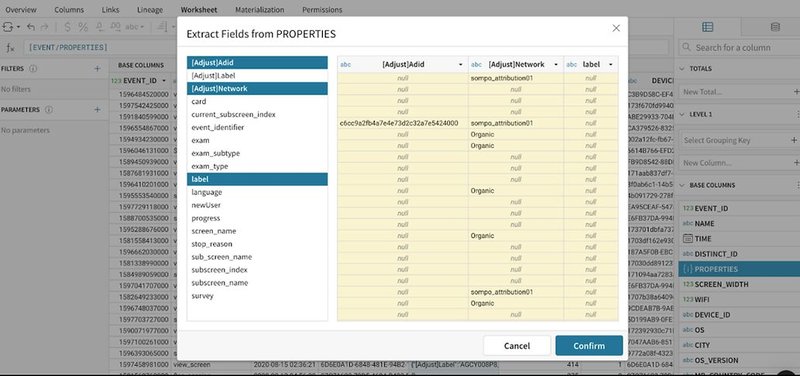
Task: Apply currency format with dollar icon
Action: point(68,27)
